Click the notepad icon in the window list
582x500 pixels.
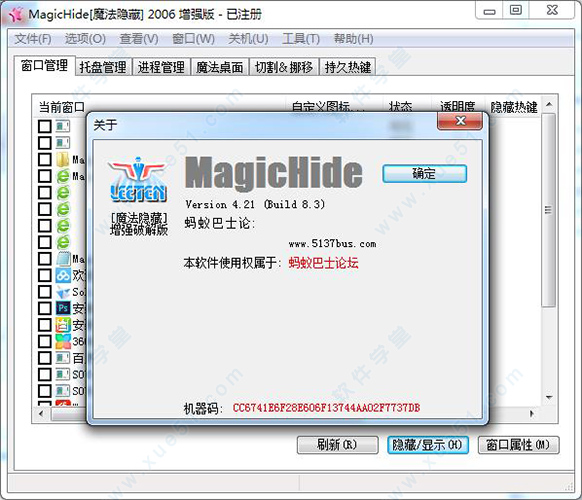63,259
